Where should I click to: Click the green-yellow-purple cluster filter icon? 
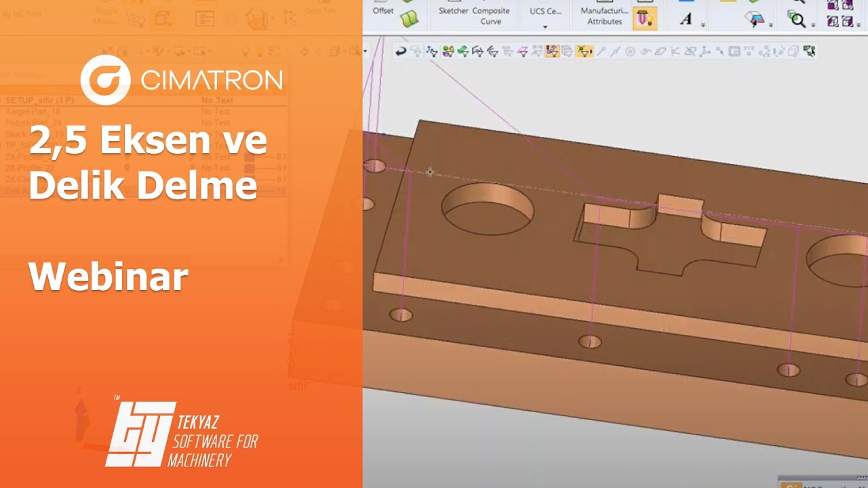[x=448, y=51]
